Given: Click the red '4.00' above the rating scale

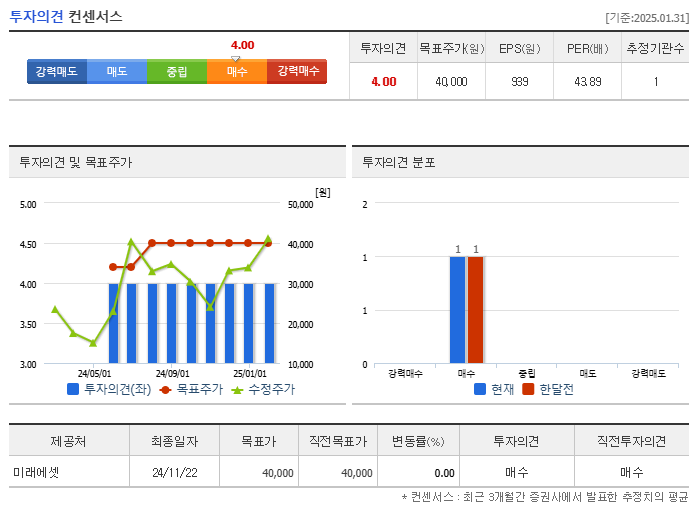Looking at the screenshot, I should point(242,45).
